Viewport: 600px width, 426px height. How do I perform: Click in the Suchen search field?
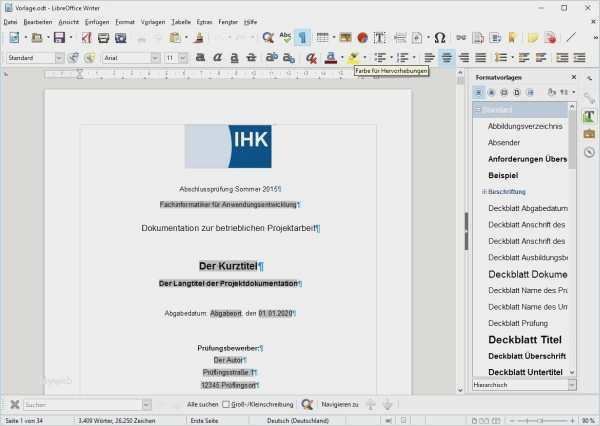click(x=83, y=405)
